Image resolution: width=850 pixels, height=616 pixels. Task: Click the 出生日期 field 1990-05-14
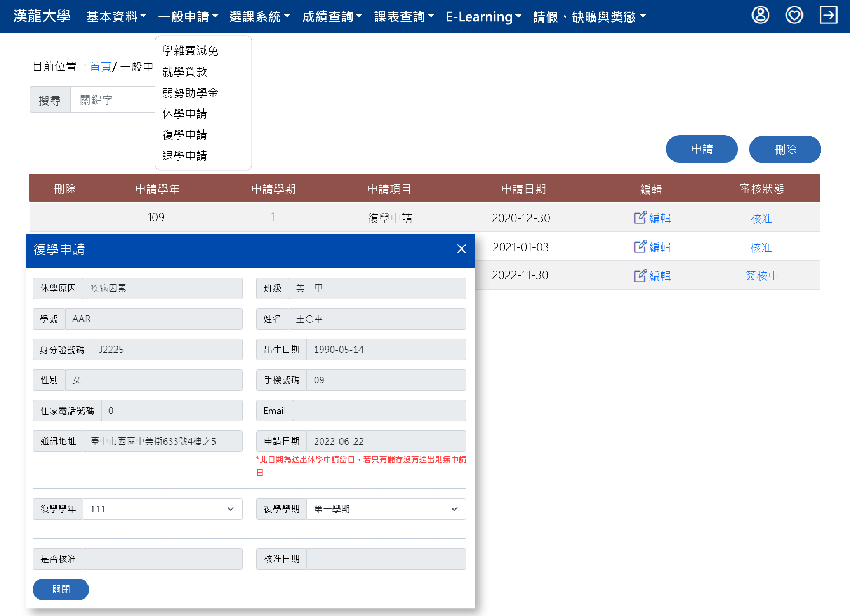pos(386,349)
